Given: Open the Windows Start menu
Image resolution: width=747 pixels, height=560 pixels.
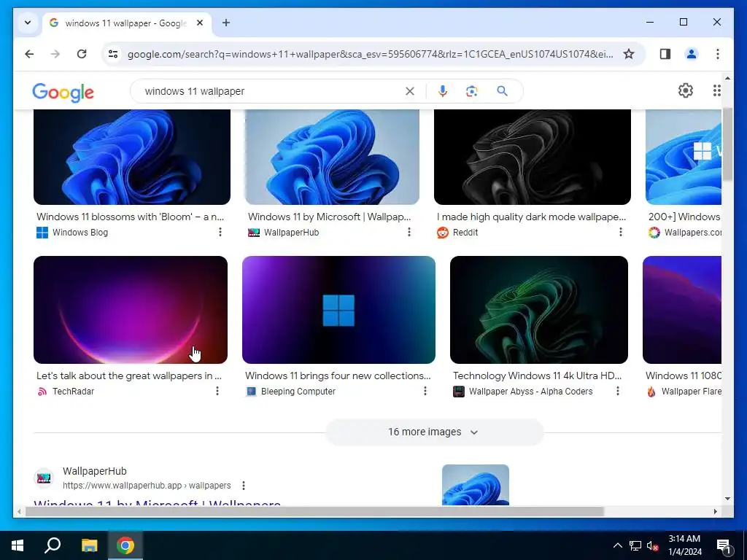Looking at the screenshot, I should pos(18,545).
